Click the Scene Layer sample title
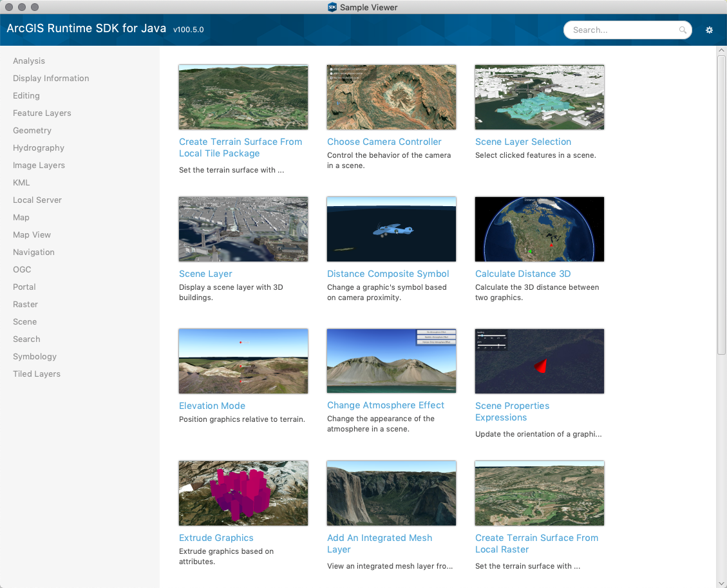Viewport: 727px width, 588px height. [x=205, y=274]
